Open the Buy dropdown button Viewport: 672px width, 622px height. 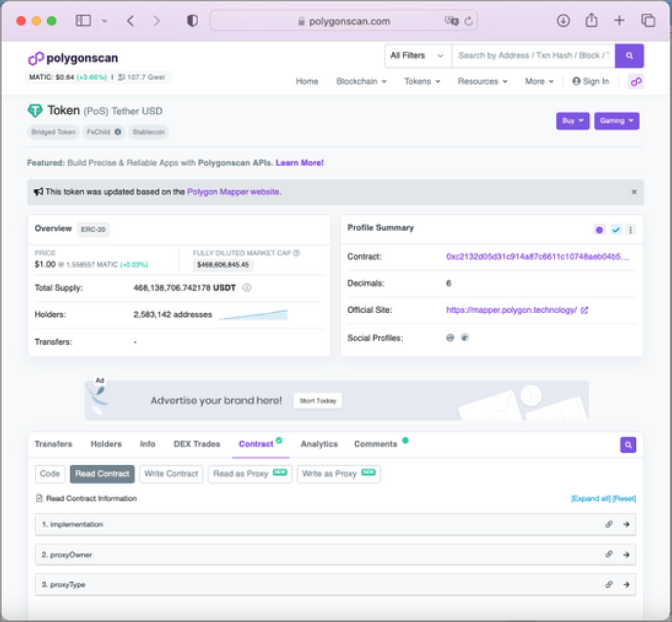(x=572, y=121)
